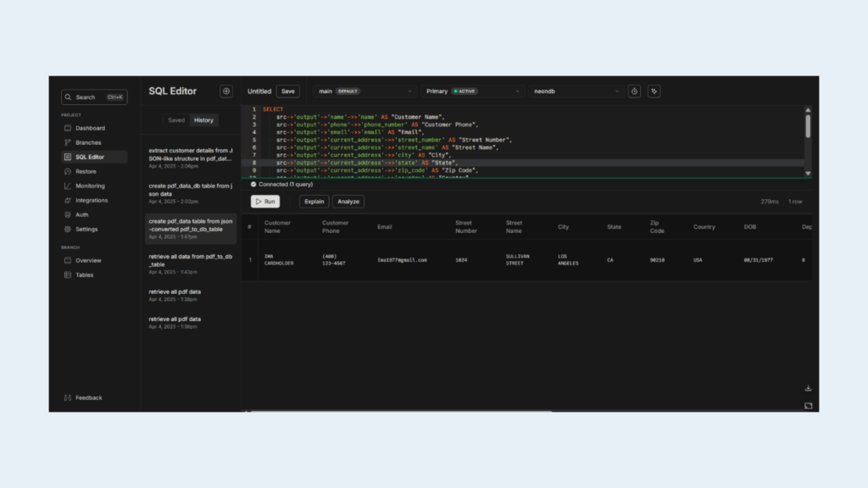
Task: Expand the neondb database selector
Action: point(577,91)
